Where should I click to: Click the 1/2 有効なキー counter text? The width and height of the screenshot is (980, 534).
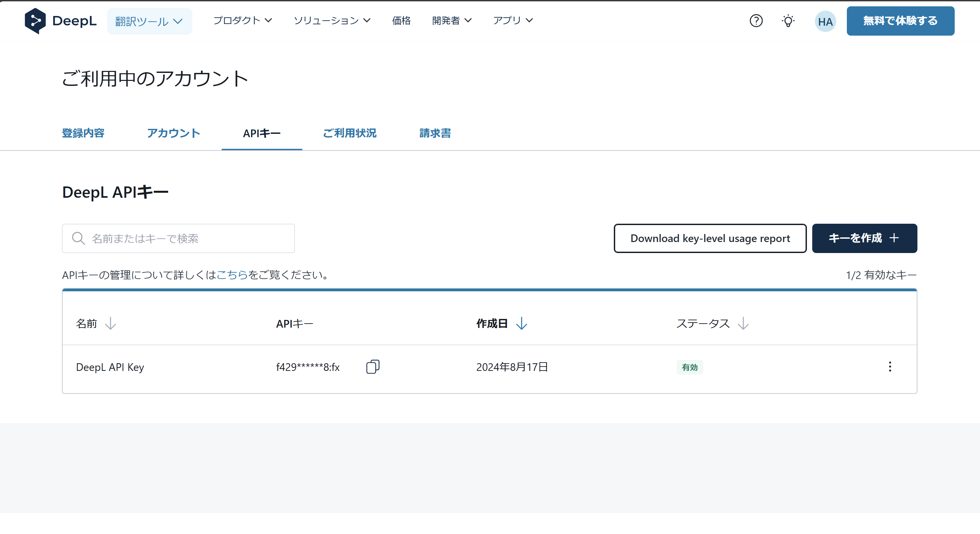[x=881, y=275]
